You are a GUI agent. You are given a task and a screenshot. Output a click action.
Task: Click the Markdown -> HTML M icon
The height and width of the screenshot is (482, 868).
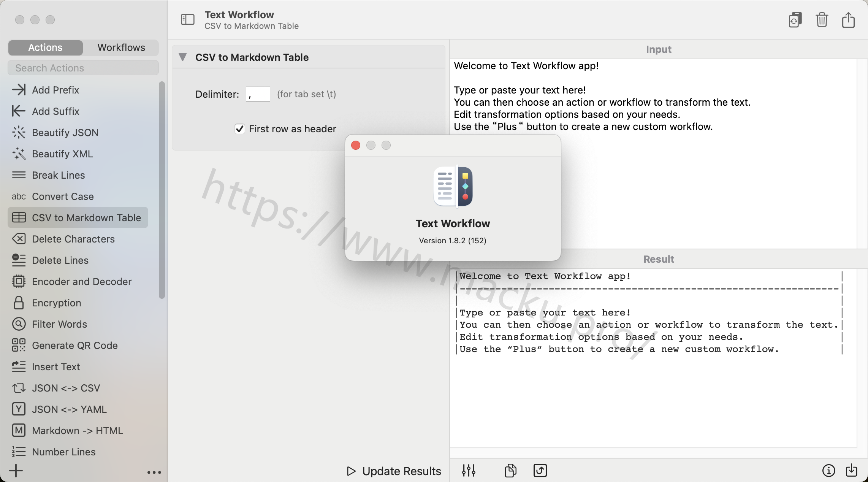point(19,430)
